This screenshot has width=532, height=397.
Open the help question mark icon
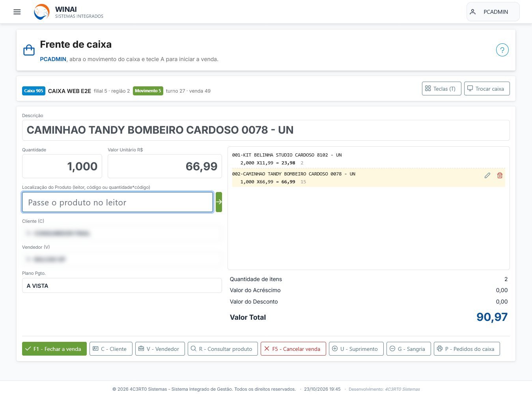[502, 50]
